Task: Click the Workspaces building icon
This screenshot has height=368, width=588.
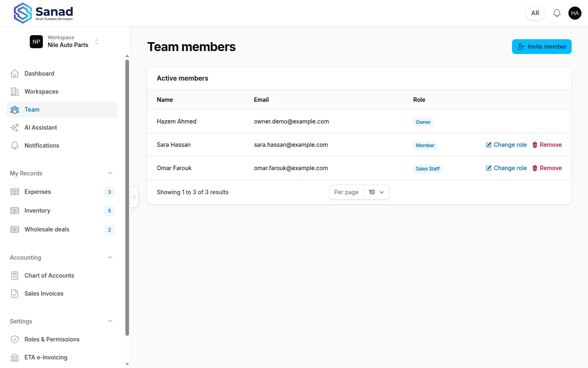Action: click(15, 92)
